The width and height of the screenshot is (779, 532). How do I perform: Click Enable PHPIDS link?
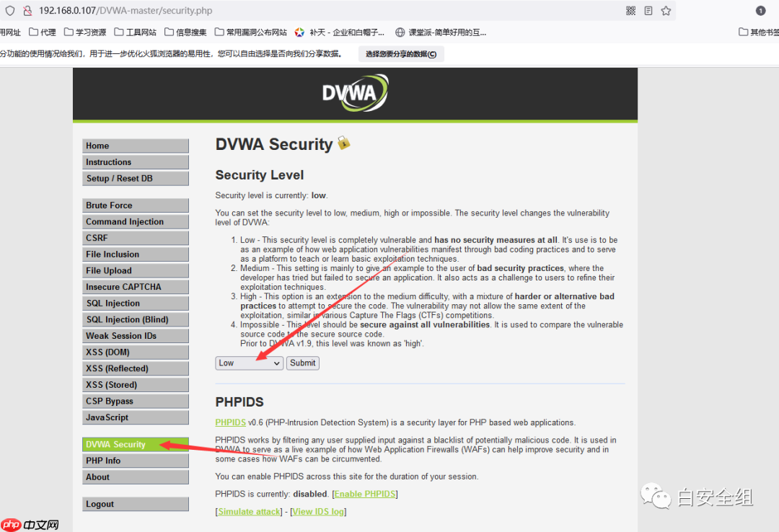pos(365,495)
